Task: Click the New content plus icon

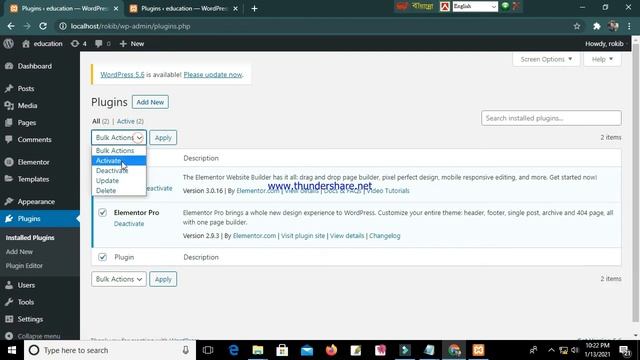Action: (123, 44)
